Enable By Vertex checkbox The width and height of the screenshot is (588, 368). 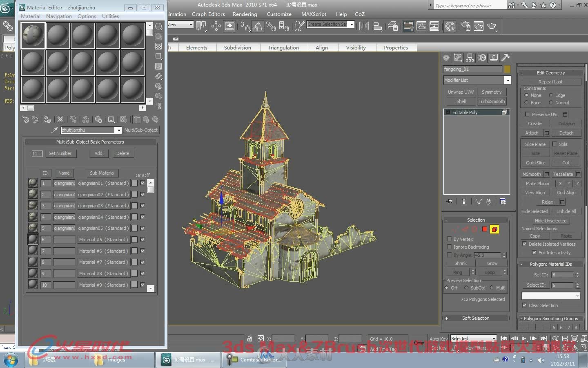pyautogui.click(x=450, y=239)
